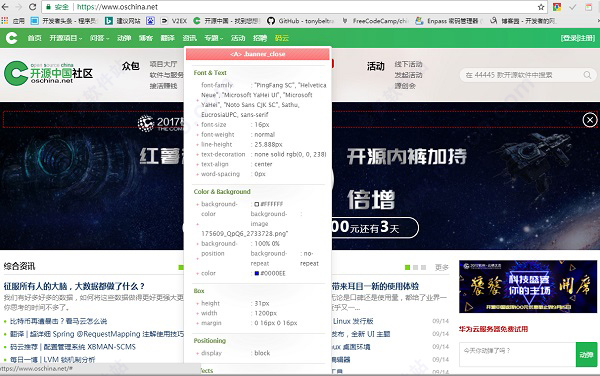Go to 首页 in the green navigation bar

pos(34,38)
